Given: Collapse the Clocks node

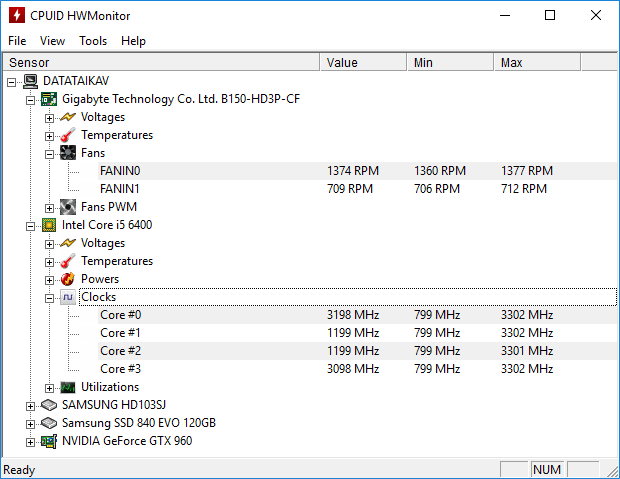Looking at the screenshot, I should [49, 298].
